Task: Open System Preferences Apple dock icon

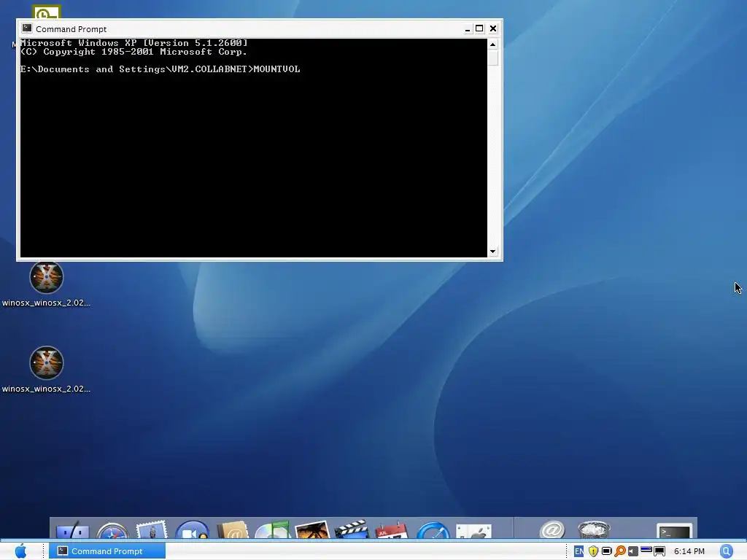Action: [473, 532]
